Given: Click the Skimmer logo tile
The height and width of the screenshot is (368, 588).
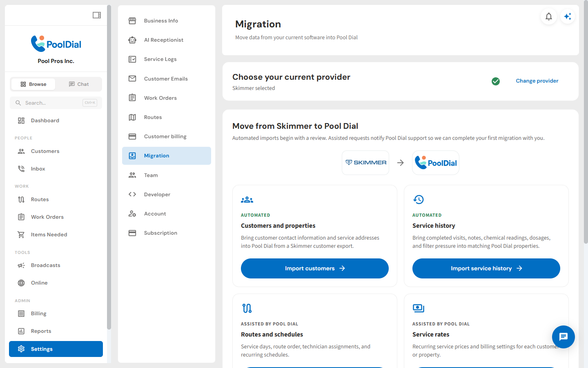Looking at the screenshot, I should point(365,163).
